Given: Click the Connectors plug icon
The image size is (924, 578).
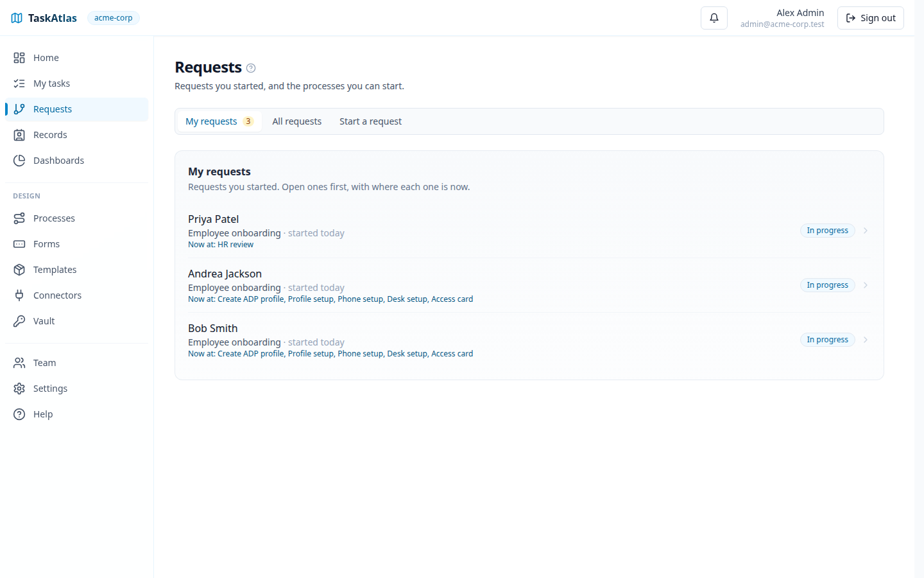Looking at the screenshot, I should tap(19, 295).
